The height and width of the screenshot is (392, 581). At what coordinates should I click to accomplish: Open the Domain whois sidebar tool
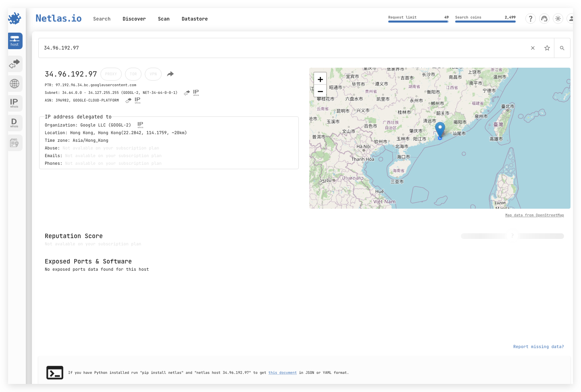[15, 123]
